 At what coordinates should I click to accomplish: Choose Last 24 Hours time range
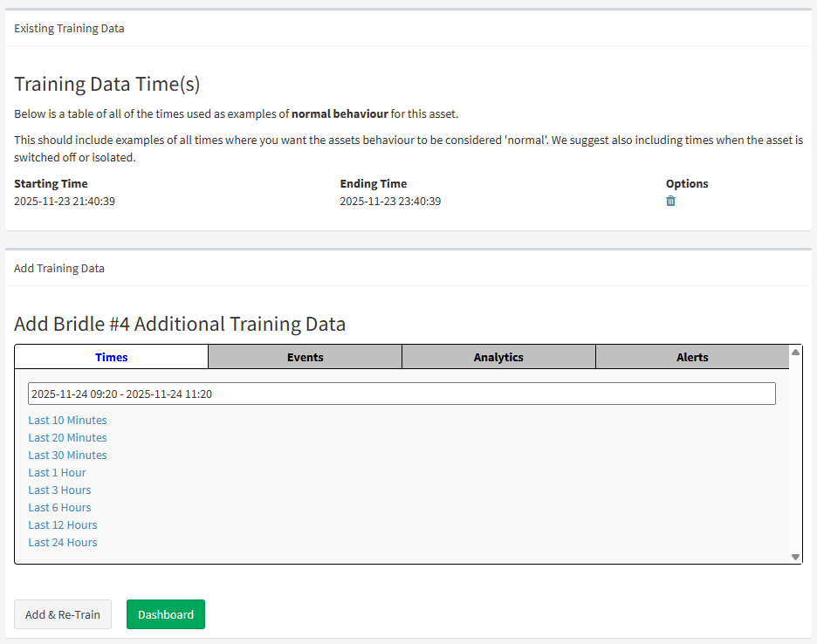click(x=62, y=542)
